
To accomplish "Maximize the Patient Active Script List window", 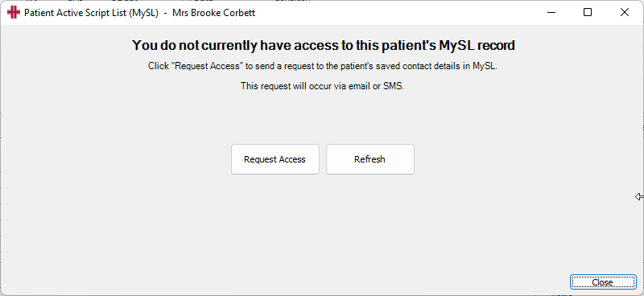I will [x=588, y=13].
